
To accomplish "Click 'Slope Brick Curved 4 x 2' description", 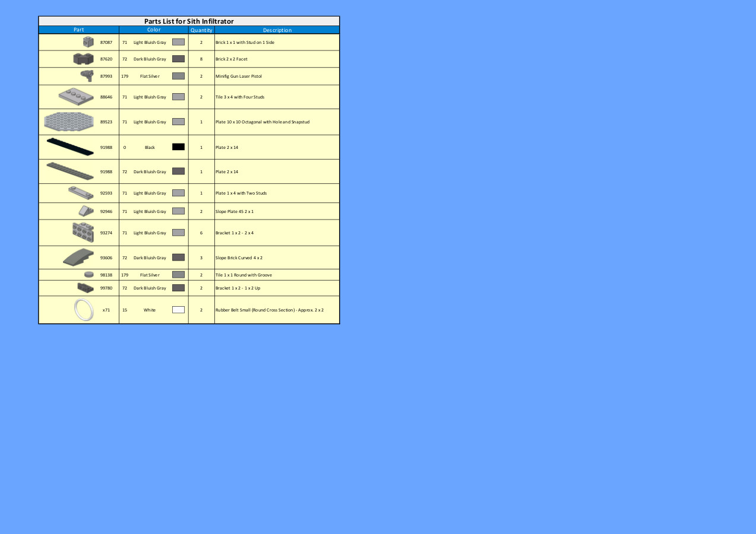I will click(239, 258).
